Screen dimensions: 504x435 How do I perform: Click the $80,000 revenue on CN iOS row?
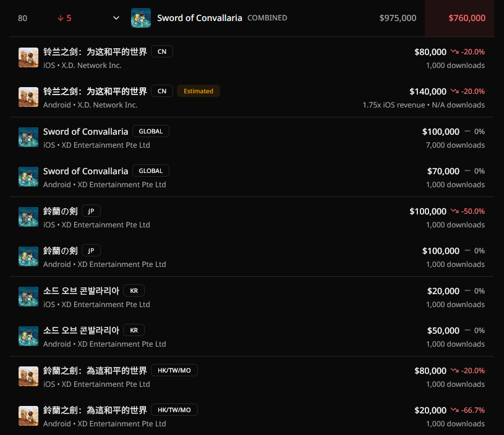point(430,52)
